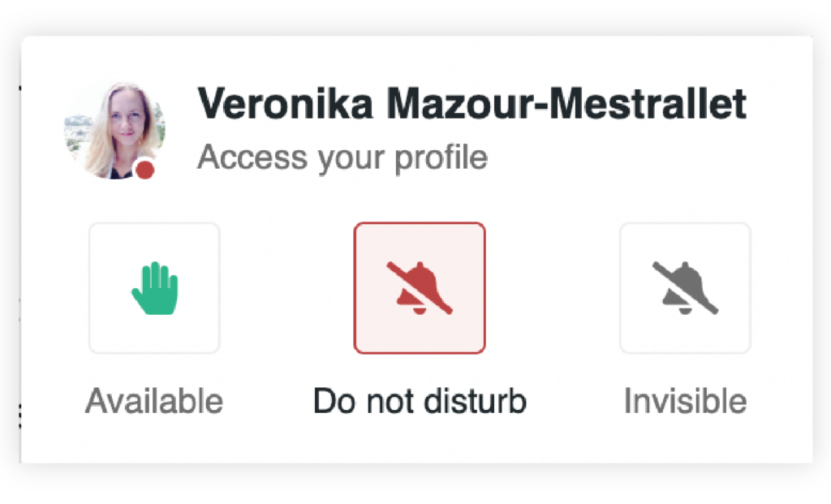Viewport: 831px width, 504px height.
Task: Click the "Do not disturb" text label
Action: (420, 401)
